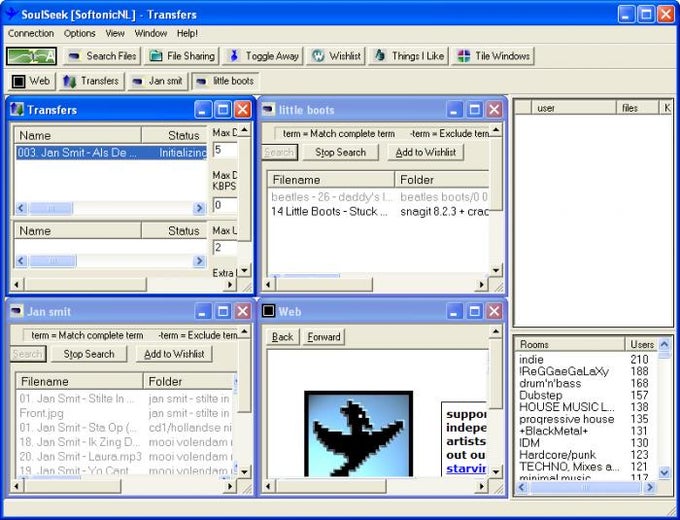The width and height of the screenshot is (680, 520).
Task: Click the starving link in Web window
Action: 466,469
